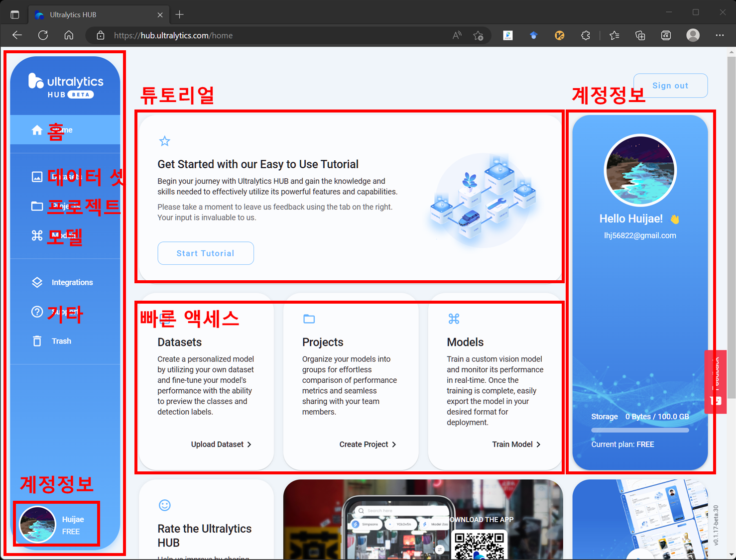Screen dimensions: 736x560
Task: Click the orange extension icon in toolbar
Action: (560, 35)
